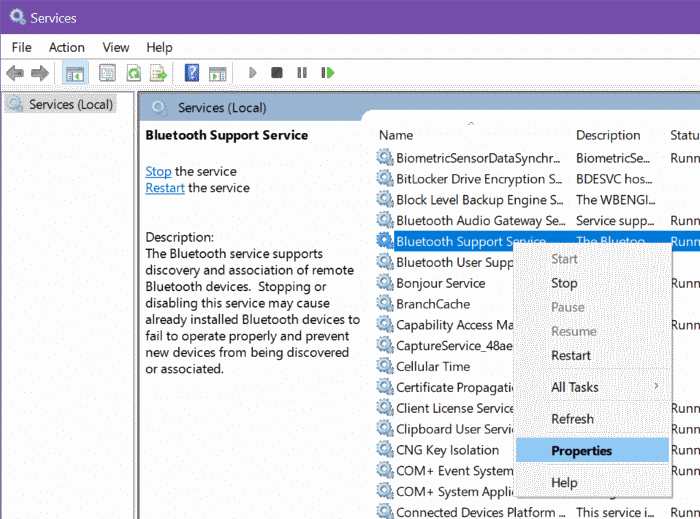Click the gear icon beside Cellular Time
The image size is (700, 519).
[384, 365]
